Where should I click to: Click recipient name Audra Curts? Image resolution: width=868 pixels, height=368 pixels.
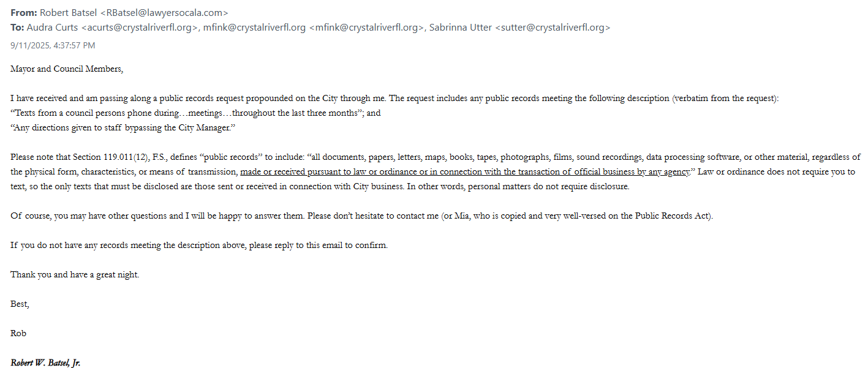tap(53, 28)
